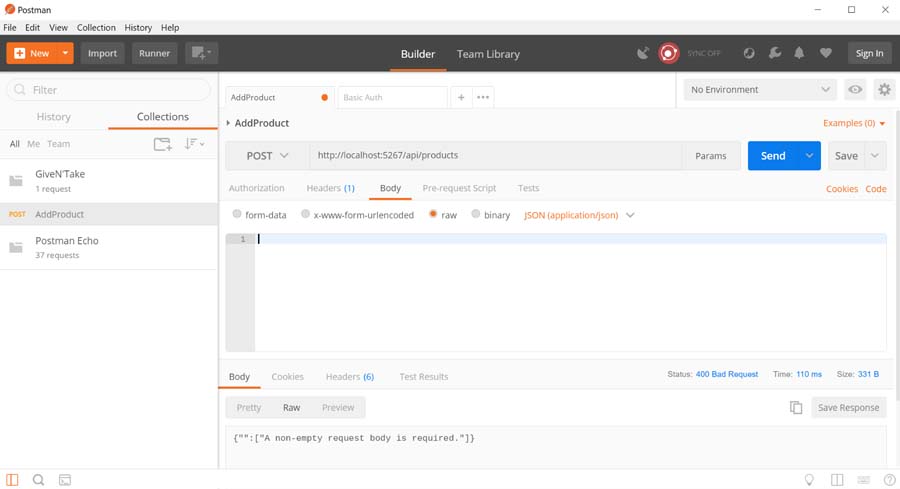Screen dimensions: 900x489
Task: Open Pre-request Script tab
Action: click(459, 188)
